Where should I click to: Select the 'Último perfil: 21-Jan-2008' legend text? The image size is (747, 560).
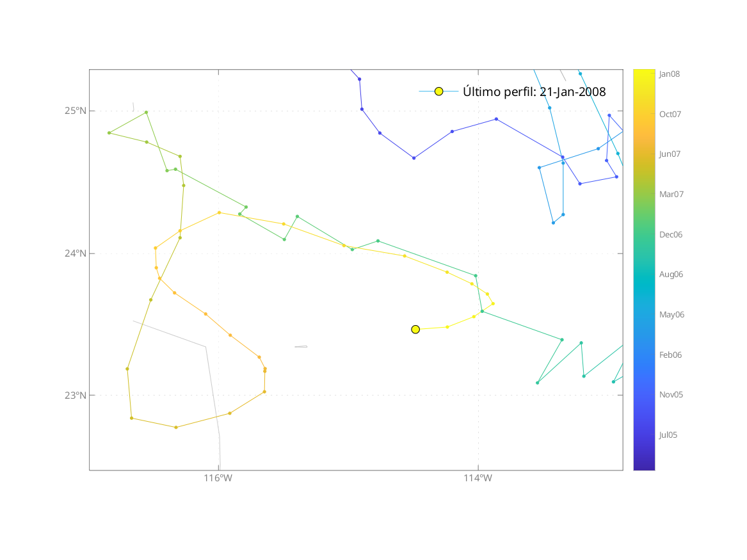(534, 92)
